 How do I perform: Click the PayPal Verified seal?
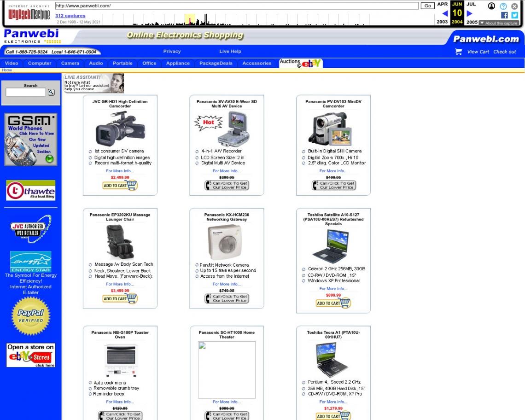(30, 316)
